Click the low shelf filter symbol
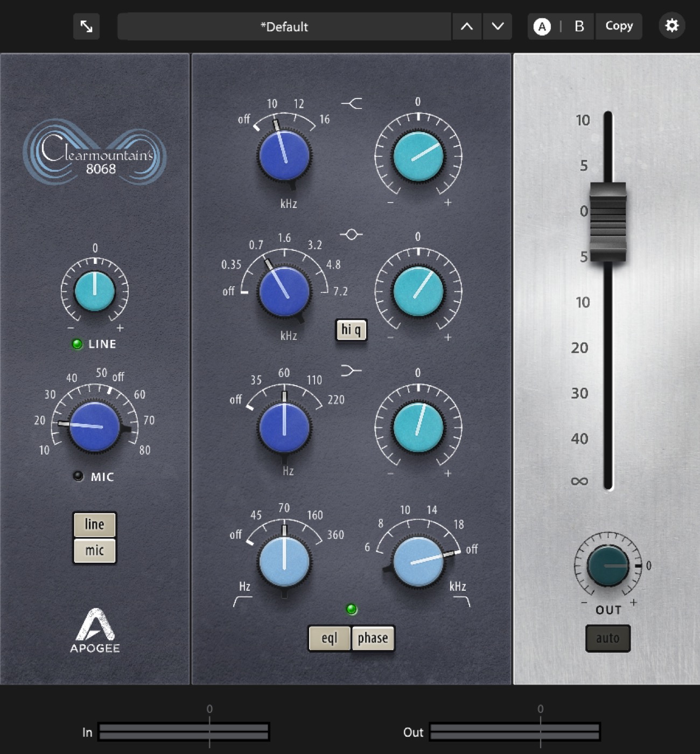700x754 pixels. tap(352, 371)
